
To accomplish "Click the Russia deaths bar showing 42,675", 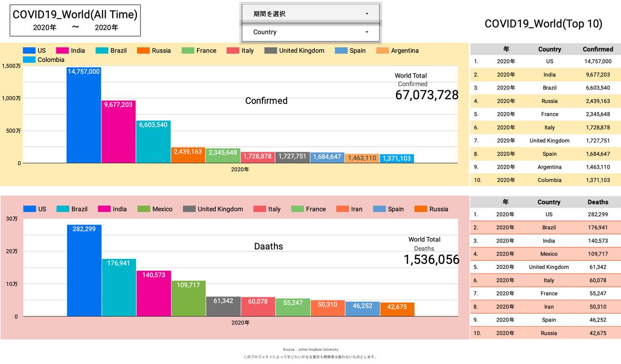I will point(397,310).
